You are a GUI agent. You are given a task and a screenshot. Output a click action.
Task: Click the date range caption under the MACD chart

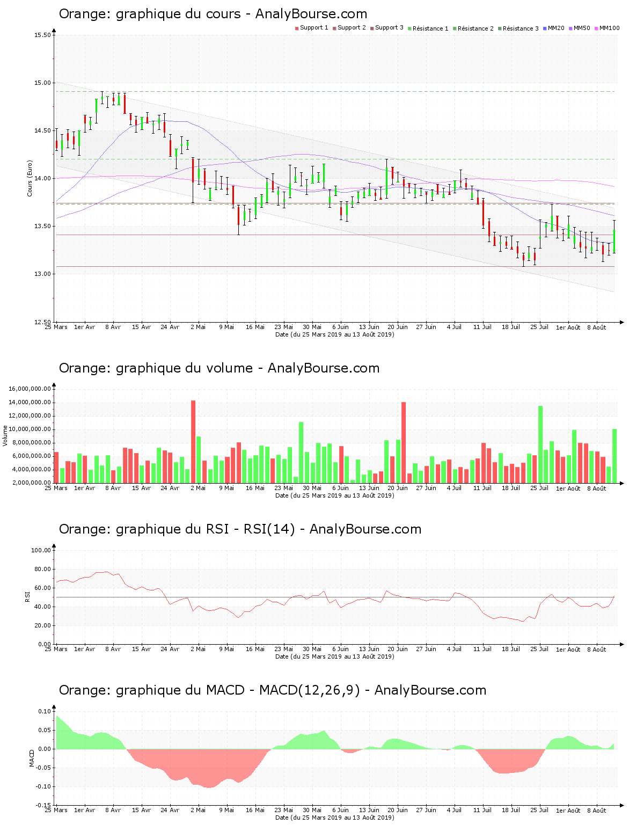[x=335, y=818]
